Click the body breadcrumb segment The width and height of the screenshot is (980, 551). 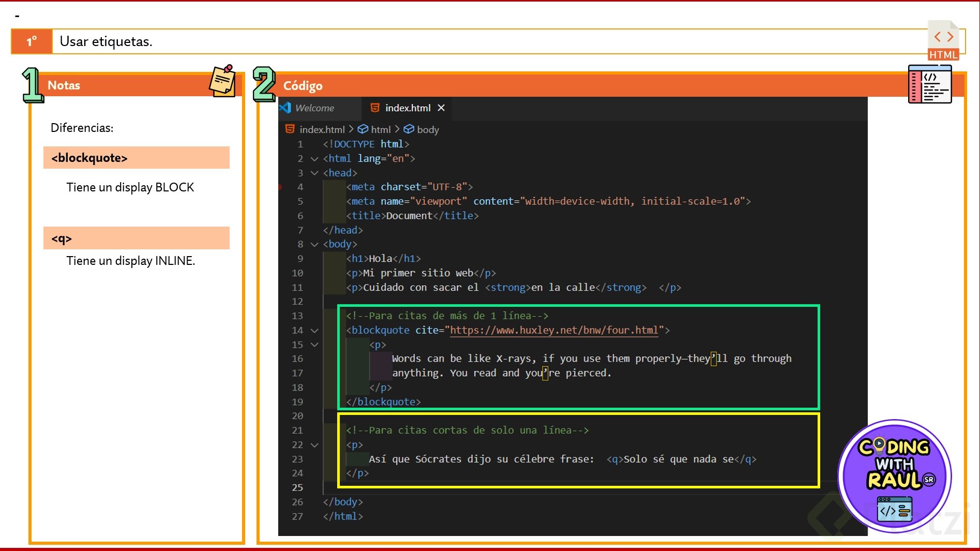(428, 129)
